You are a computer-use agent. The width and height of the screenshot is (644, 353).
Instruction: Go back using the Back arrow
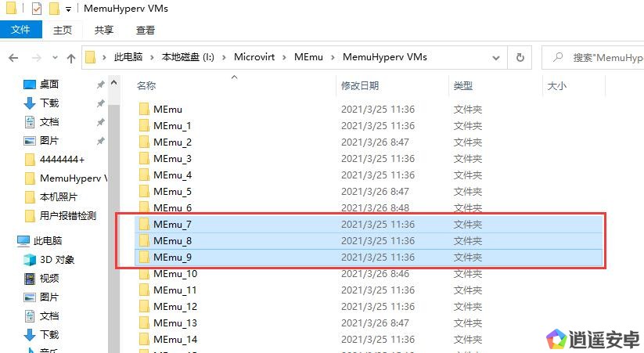13,57
